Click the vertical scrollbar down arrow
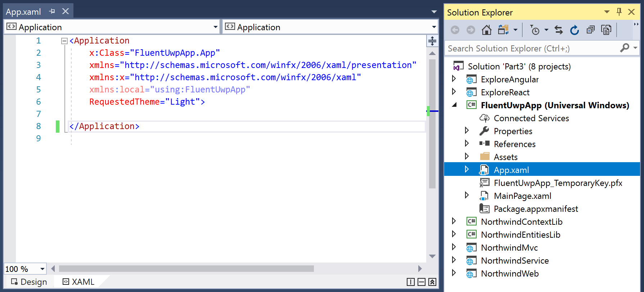 tap(432, 256)
